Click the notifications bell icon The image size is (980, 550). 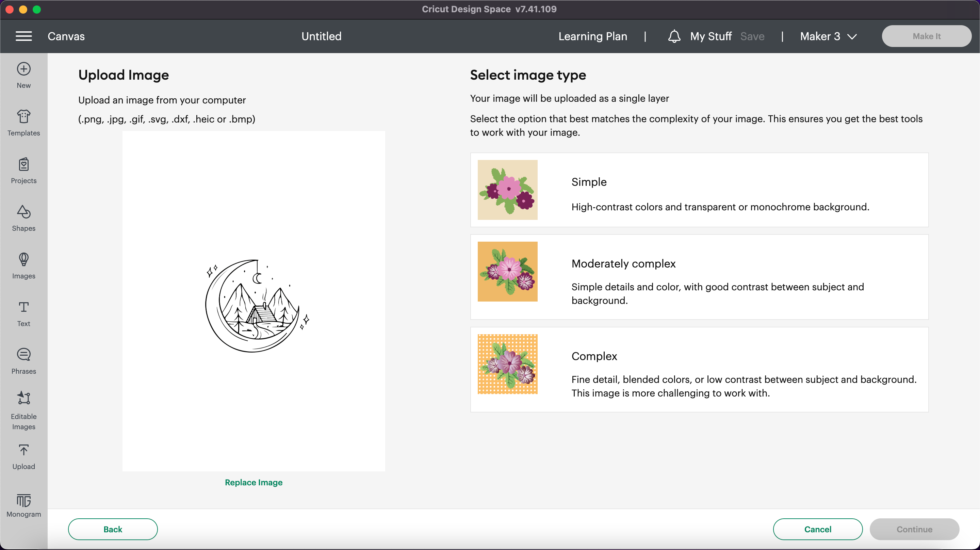click(x=674, y=36)
